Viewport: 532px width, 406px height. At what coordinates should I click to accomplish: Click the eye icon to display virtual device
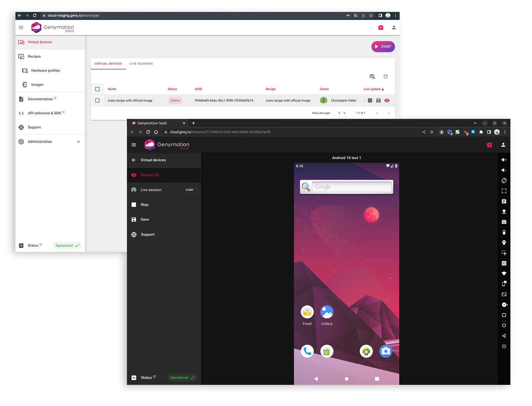tap(387, 101)
